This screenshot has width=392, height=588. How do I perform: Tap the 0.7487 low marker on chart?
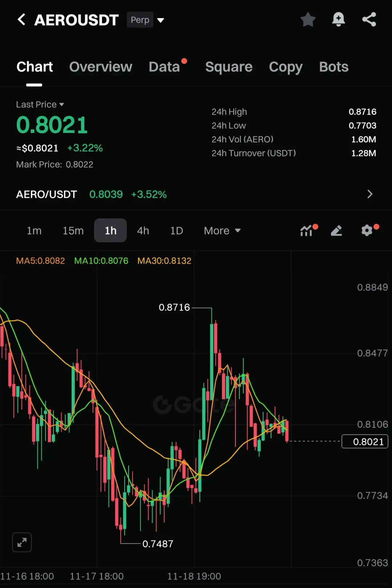(158, 544)
